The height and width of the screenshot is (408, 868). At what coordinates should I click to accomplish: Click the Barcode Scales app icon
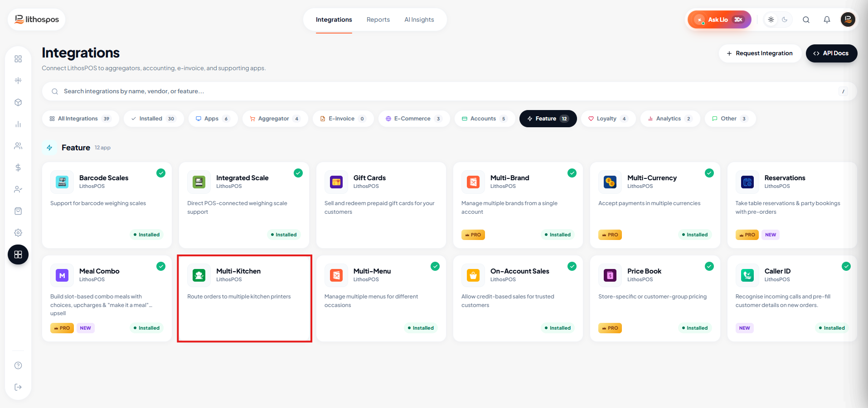(x=62, y=182)
